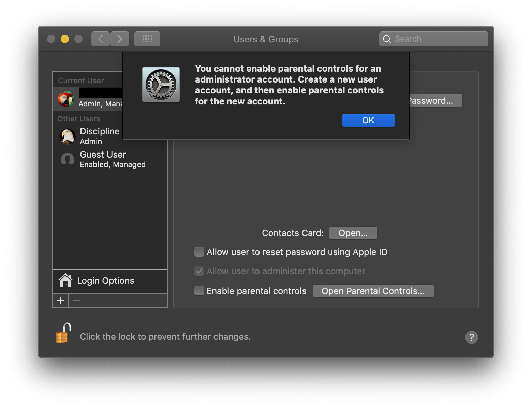Open help with the question mark button

(472, 337)
